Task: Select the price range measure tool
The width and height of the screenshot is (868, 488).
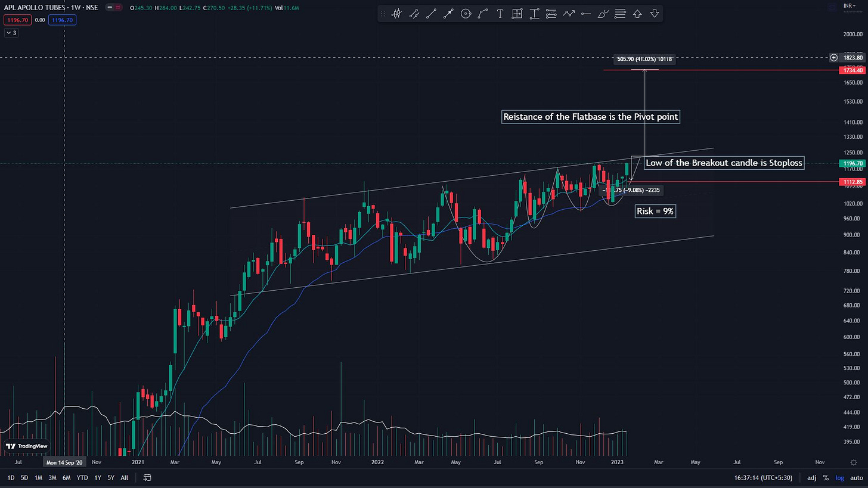Action: pyautogui.click(x=534, y=14)
